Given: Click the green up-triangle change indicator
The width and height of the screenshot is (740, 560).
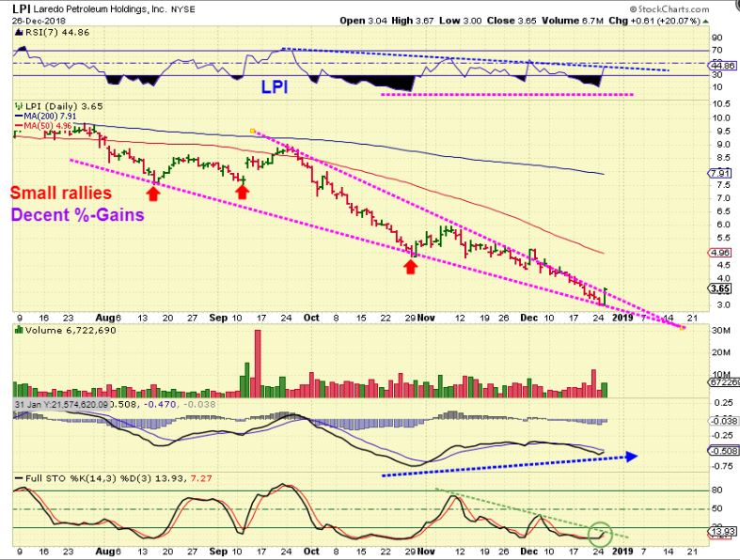Looking at the screenshot, I should pos(705,22).
